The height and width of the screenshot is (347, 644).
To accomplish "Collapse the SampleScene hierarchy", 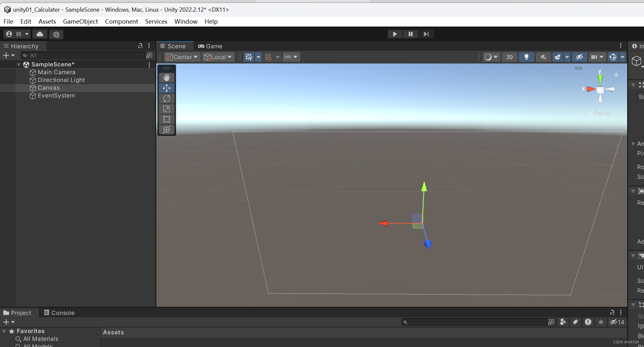I will [x=18, y=64].
